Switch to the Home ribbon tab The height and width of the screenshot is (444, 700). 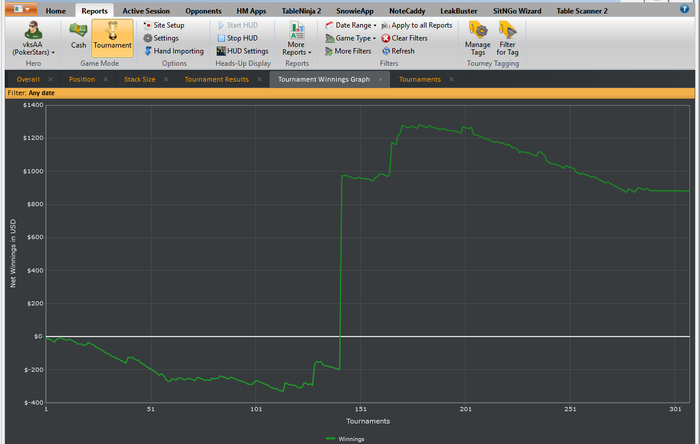click(x=56, y=11)
